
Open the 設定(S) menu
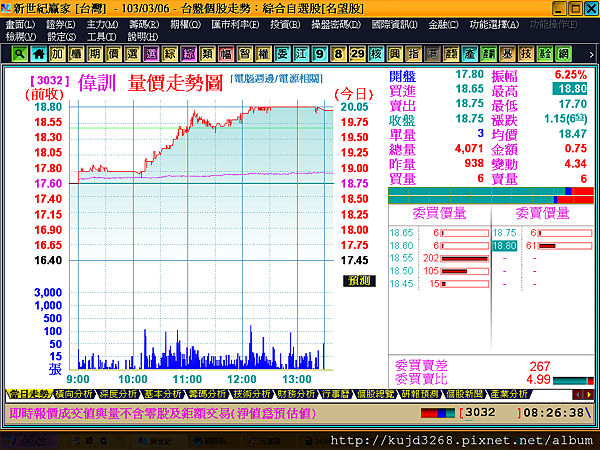pos(61,37)
